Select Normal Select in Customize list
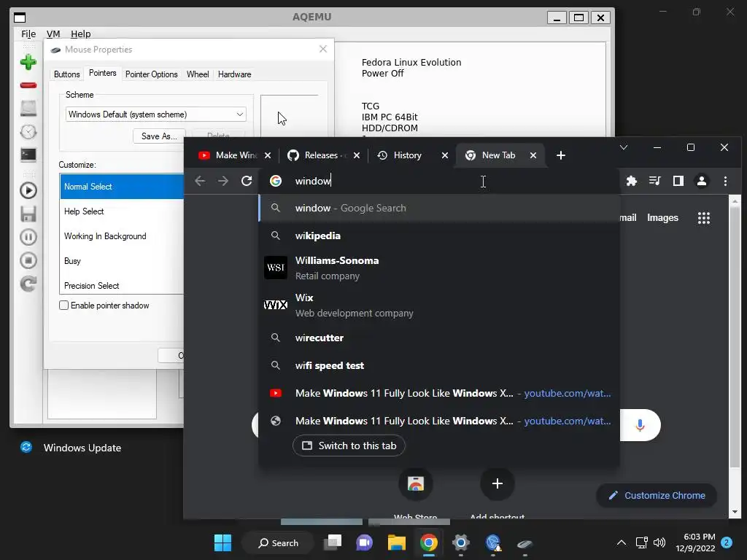This screenshot has height=560, width=747. point(122,187)
